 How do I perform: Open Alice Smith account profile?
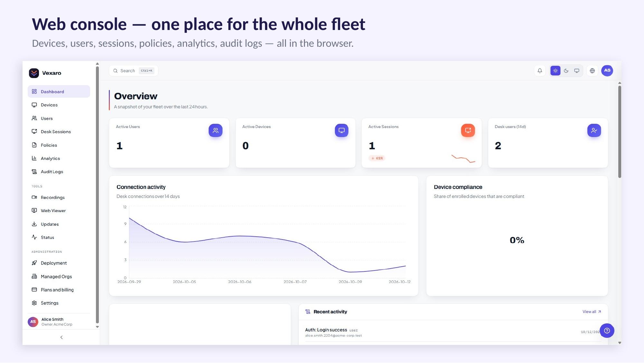coord(59,321)
